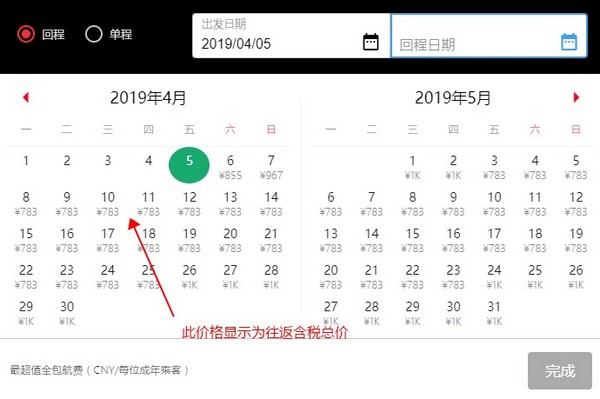Image resolution: width=600 pixels, height=399 pixels.
Task: Select May 16 in the calendar
Action: coord(453,240)
